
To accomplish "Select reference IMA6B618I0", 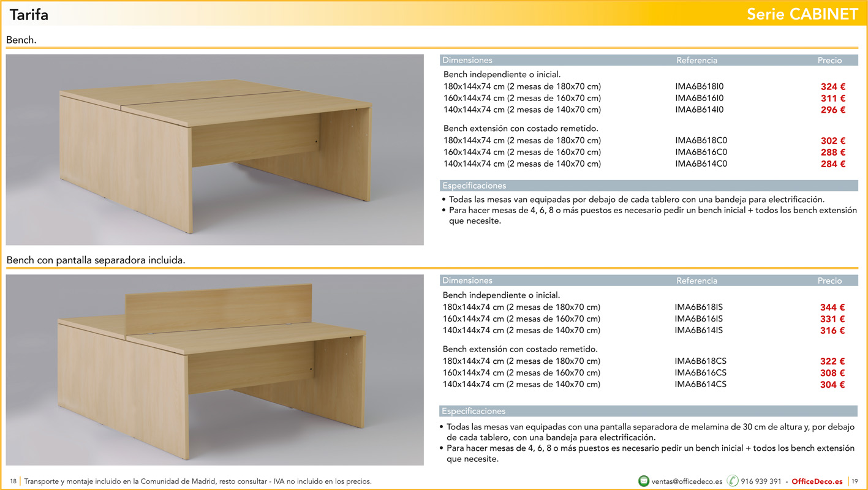I will [x=700, y=86].
